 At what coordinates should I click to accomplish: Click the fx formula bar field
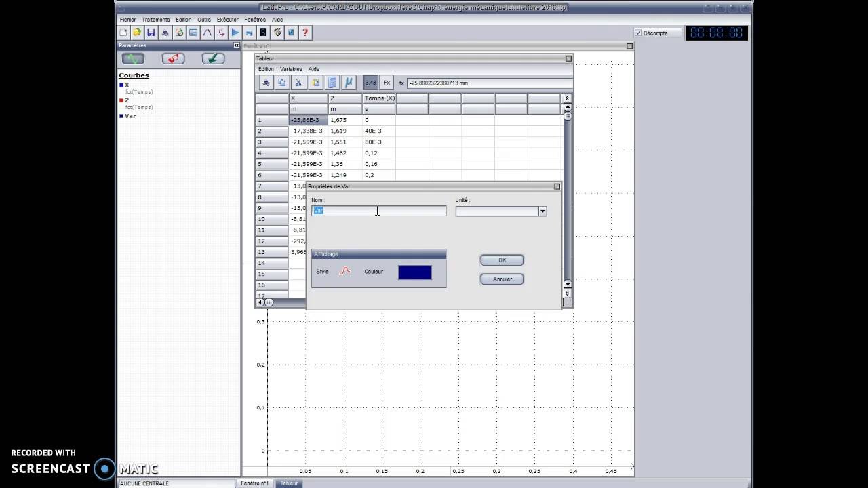(490, 83)
